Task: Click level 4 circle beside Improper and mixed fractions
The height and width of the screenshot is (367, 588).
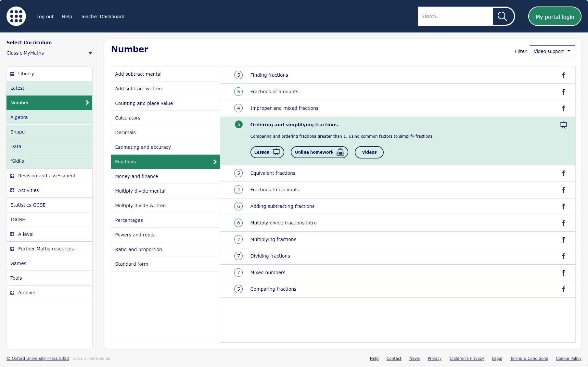Action: pyautogui.click(x=238, y=108)
